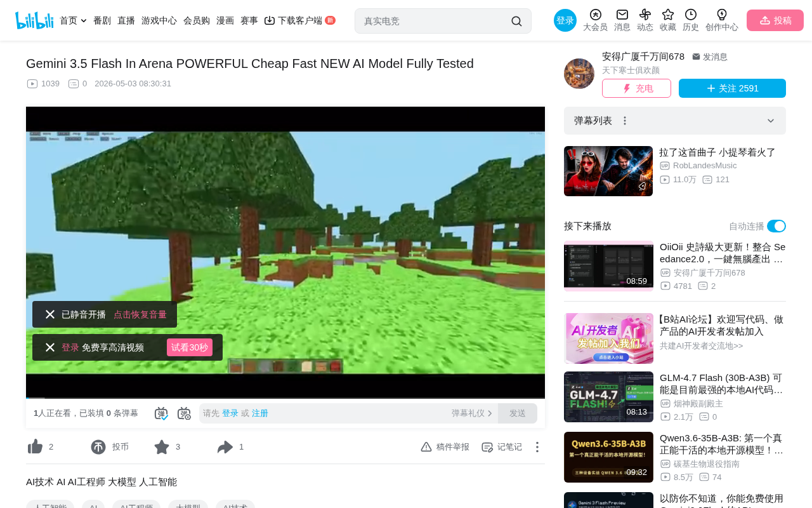Image resolution: width=812 pixels, height=508 pixels.
Task: Open 记笔记 note-taking
Action: (x=502, y=447)
